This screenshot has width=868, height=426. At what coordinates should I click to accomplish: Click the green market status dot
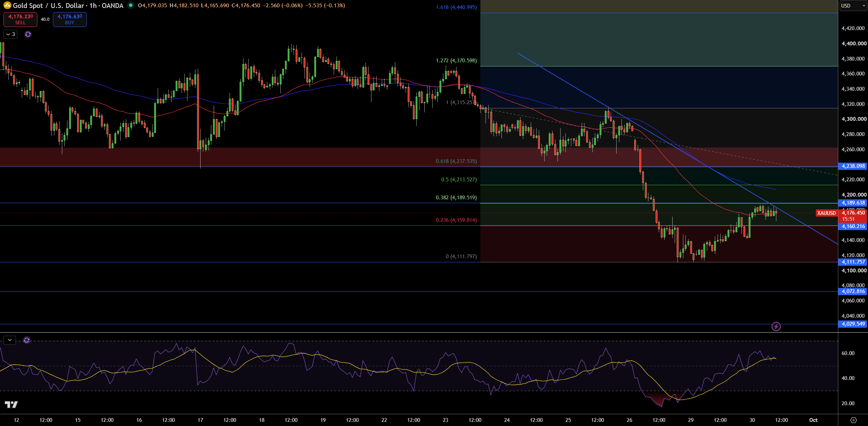130,5
